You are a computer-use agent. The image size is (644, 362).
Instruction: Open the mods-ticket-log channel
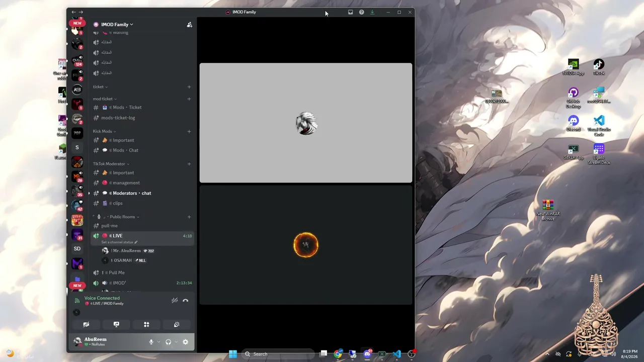coord(142,118)
